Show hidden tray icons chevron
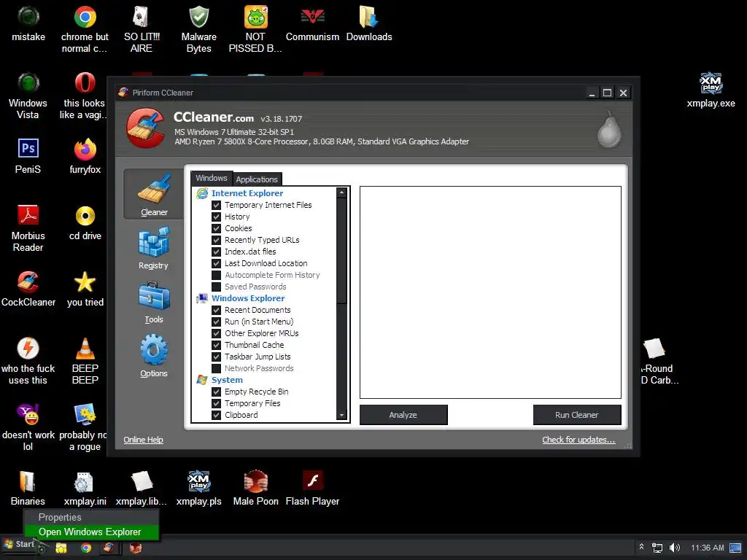Screen dimensions: 747x560 [642, 547]
